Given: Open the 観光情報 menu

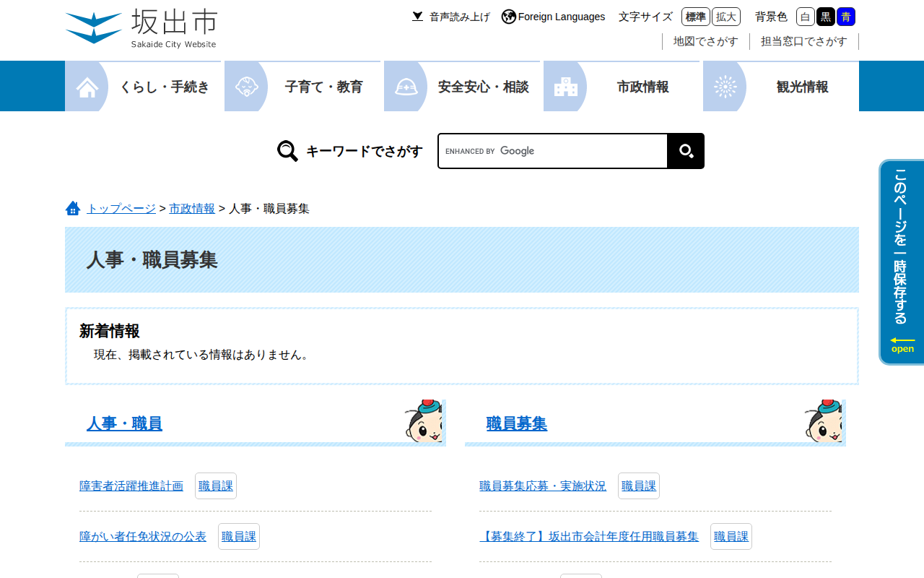Looking at the screenshot, I should [781, 87].
